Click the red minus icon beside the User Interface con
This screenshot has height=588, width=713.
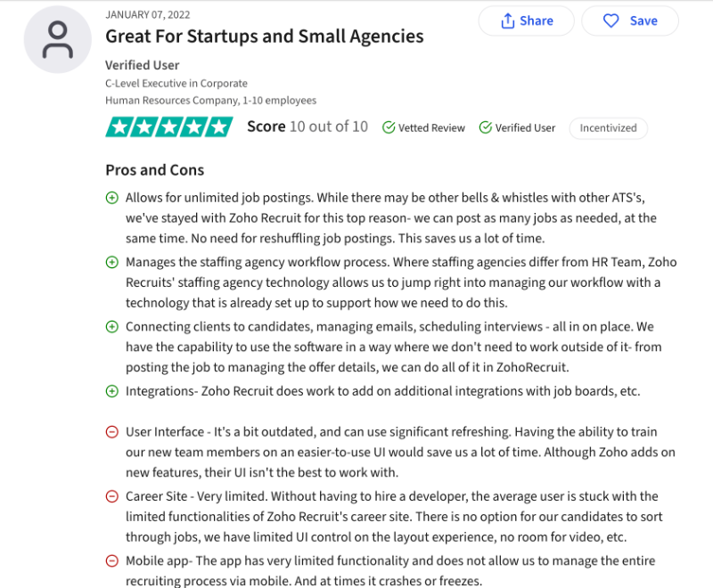click(x=111, y=431)
